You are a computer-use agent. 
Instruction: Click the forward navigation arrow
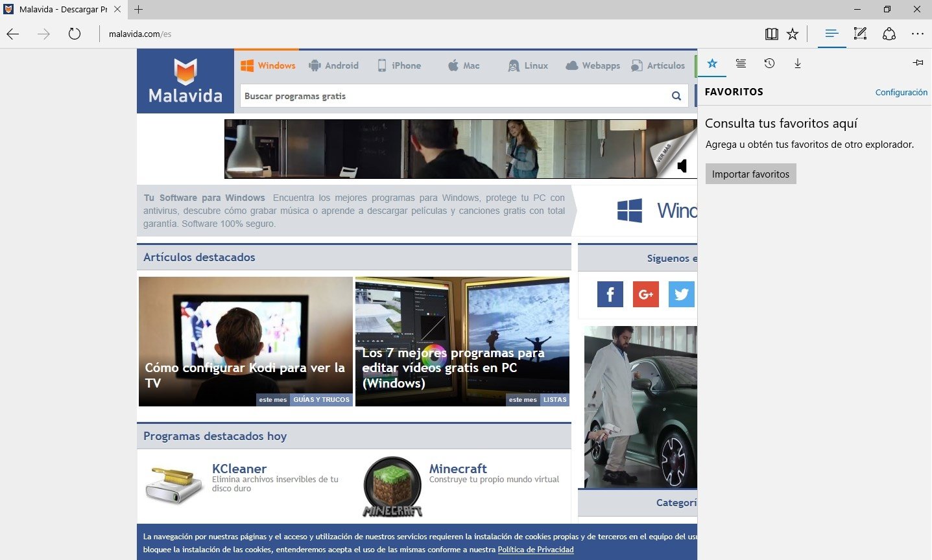[x=43, y=34]
